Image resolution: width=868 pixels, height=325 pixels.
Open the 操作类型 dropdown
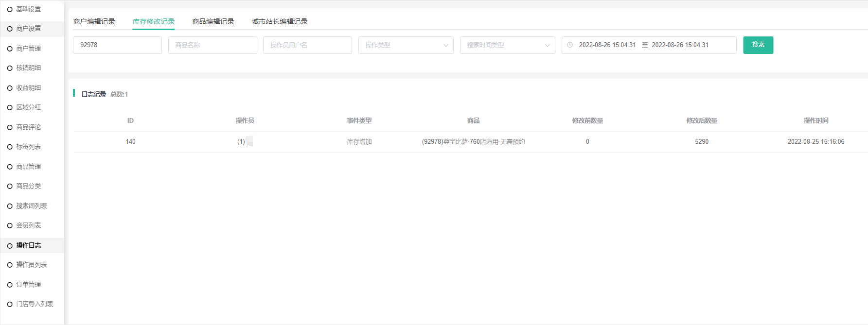pos(406,45)
